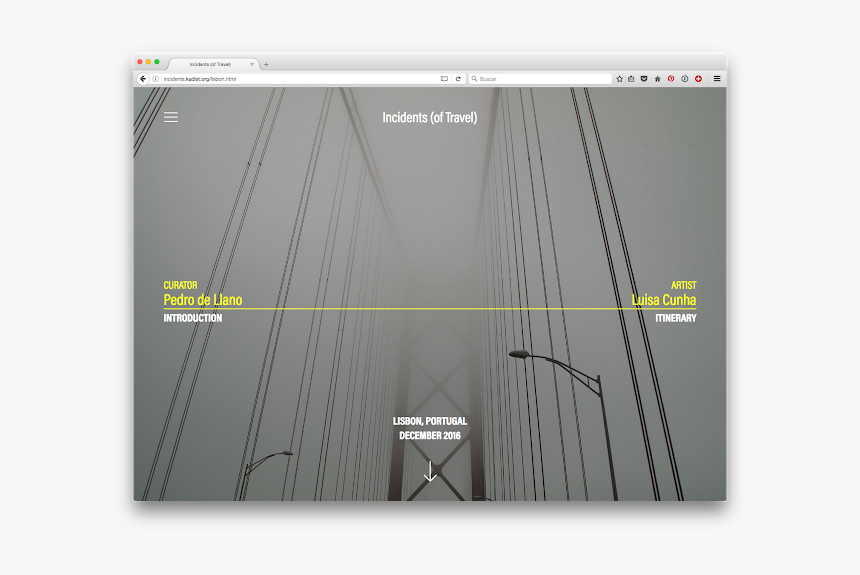This screenshot has width=860, height=575.
Task: Click the Pinterest extension icon
Action: pos(671,79)
